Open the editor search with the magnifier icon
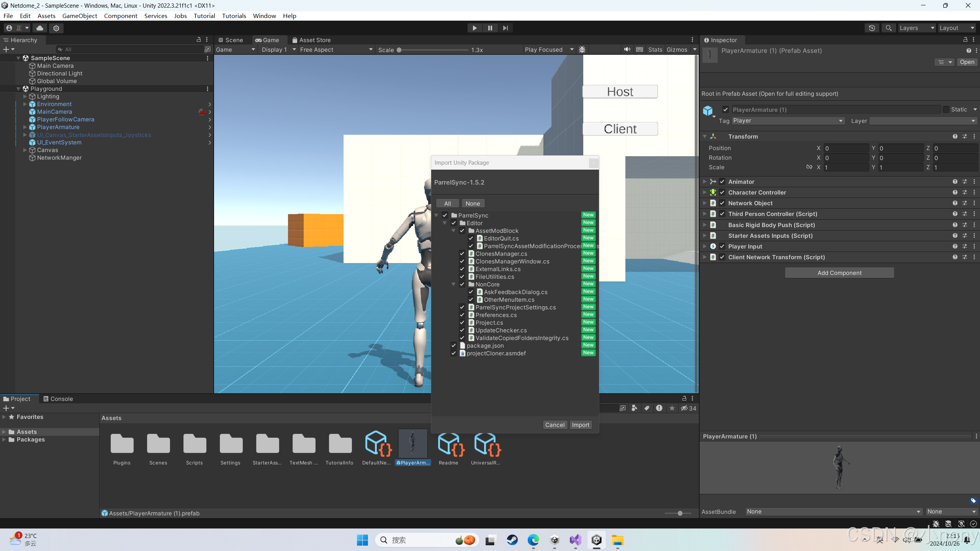The width and height of the screenshot is (980, 551). (888, 28)
